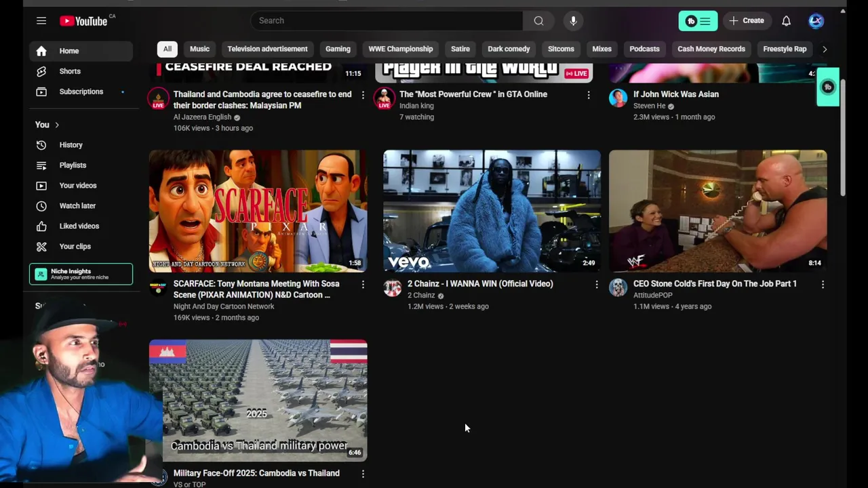Click the AttitudePOP channel avatar
Viewport: 868px width, 488px height.
(618, 287)
